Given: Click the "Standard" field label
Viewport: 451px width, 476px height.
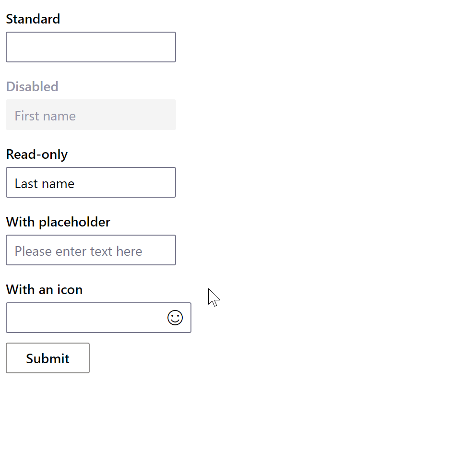Looking at the screenshot, I should 33,19.
